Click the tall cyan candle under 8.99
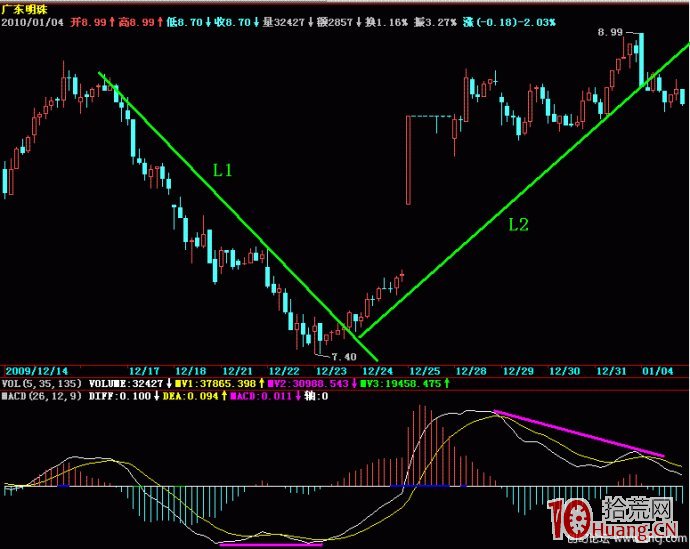 (x=642, y=59)
